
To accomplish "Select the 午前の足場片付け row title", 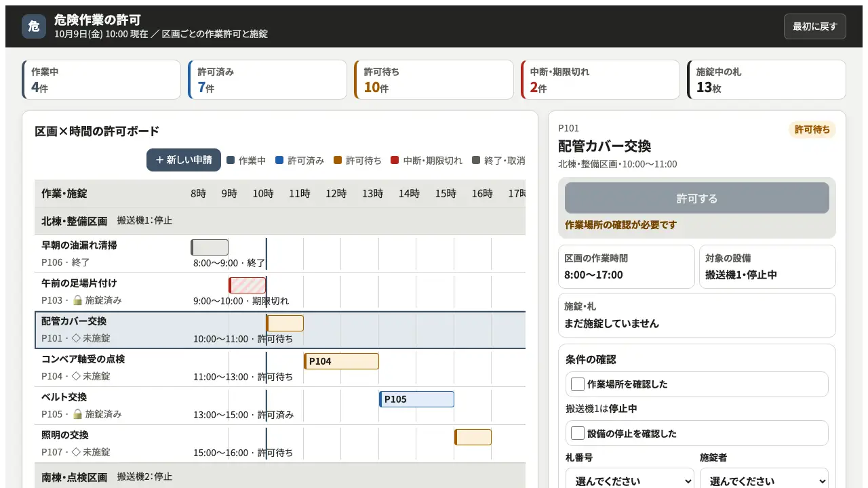I will [x=79, y=283].
